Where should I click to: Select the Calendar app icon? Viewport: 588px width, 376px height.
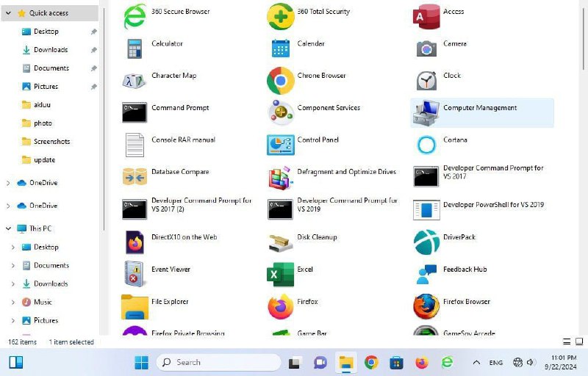280,48
